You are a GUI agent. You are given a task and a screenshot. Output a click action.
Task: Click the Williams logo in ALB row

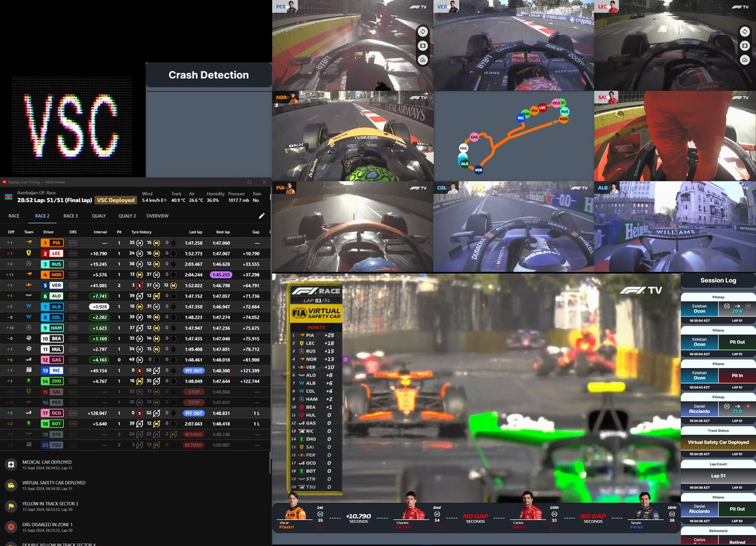tap(29, 306)
